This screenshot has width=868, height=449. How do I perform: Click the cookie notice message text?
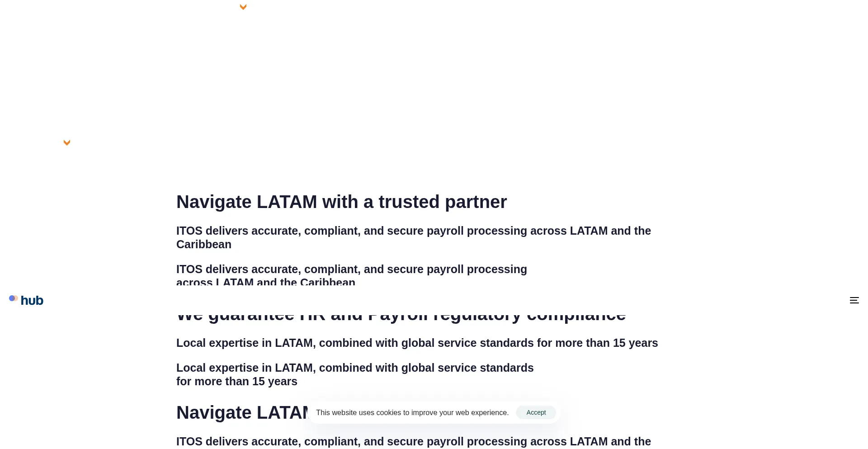(412, 412)
